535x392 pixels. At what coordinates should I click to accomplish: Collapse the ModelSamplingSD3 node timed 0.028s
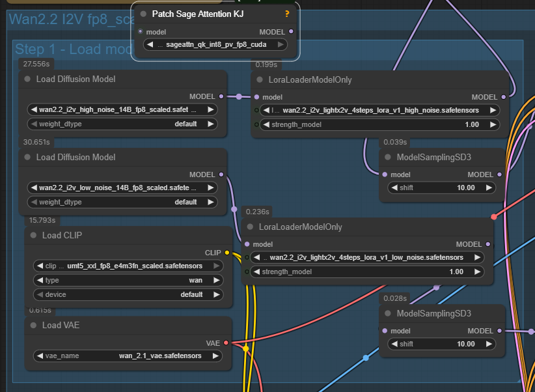click(388, 313)
